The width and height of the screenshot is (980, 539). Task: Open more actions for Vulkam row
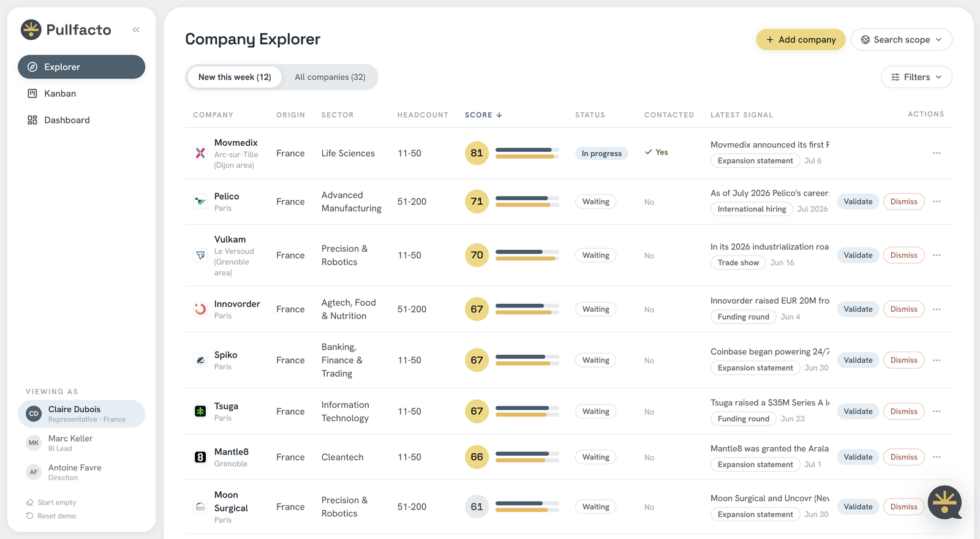coord(937,255)
